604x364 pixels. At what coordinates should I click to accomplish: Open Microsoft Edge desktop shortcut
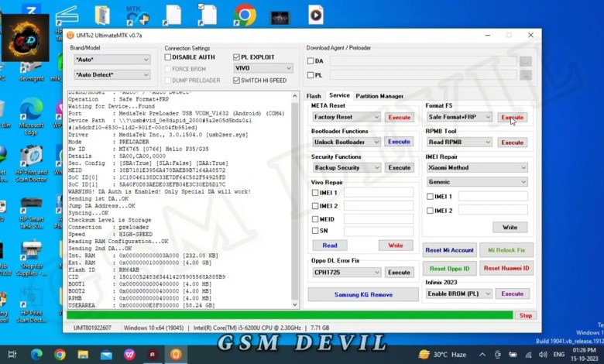click(31, 113)
